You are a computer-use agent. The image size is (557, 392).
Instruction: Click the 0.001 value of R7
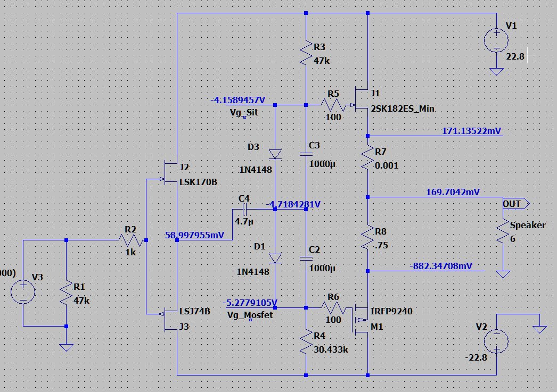tap(387, 165)
